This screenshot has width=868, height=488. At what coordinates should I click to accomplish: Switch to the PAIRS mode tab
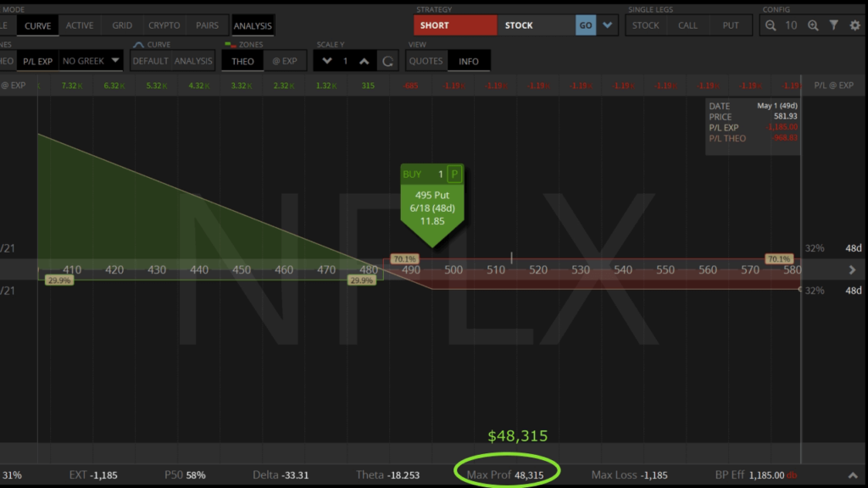click(207, 25)
